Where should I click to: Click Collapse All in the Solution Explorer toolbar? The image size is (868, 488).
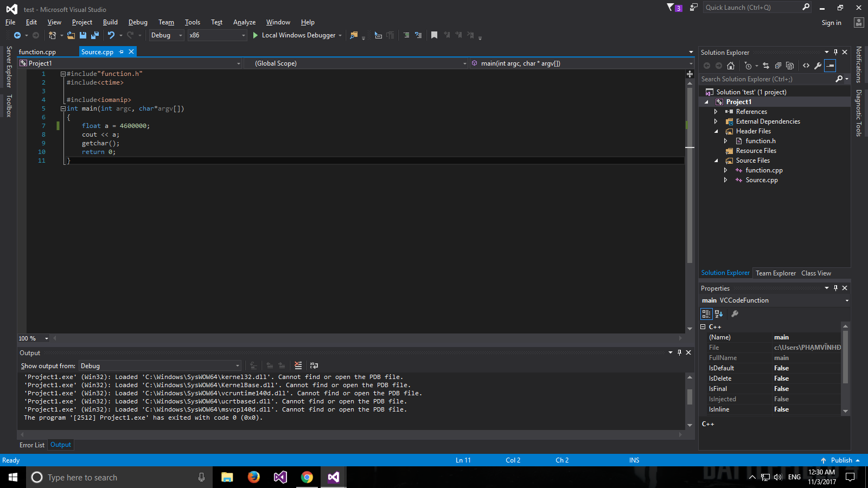777,66
